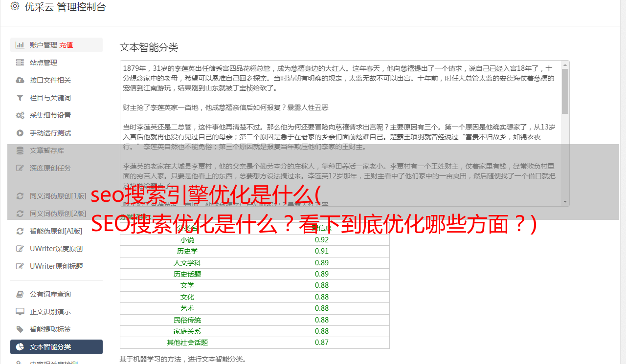Click the play icon for 手动运行测试

[20, 133]
